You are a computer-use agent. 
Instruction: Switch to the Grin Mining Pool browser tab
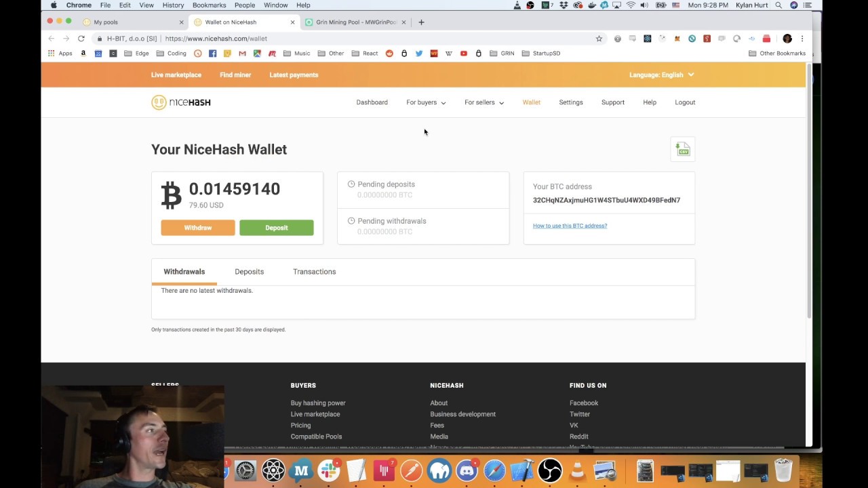tap(355, 22)
